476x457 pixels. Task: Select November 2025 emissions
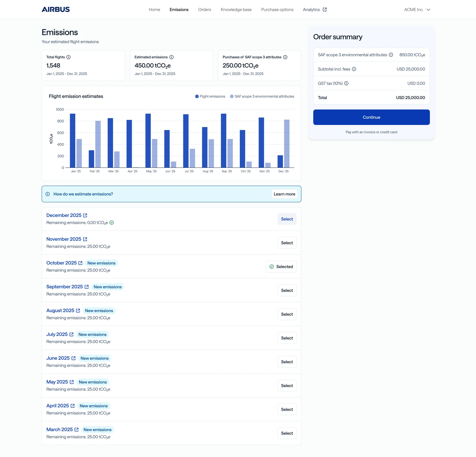point(287,243)
